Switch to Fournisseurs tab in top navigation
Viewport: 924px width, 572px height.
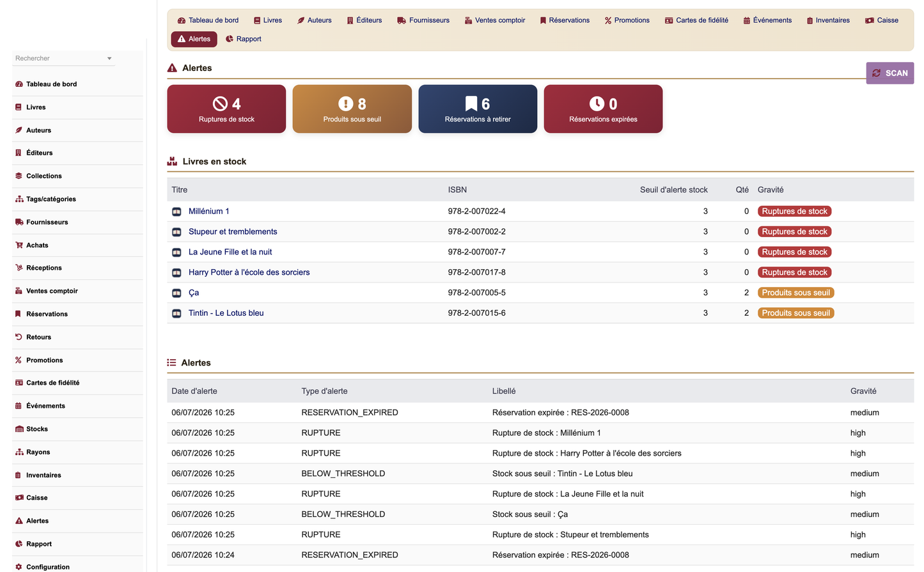(423, 20)
